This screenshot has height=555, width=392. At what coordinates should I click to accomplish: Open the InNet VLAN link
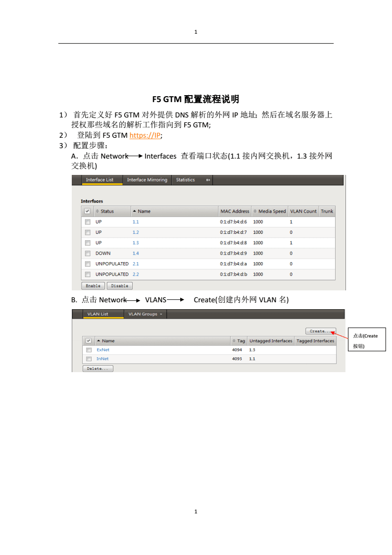[x=102, y=359]
